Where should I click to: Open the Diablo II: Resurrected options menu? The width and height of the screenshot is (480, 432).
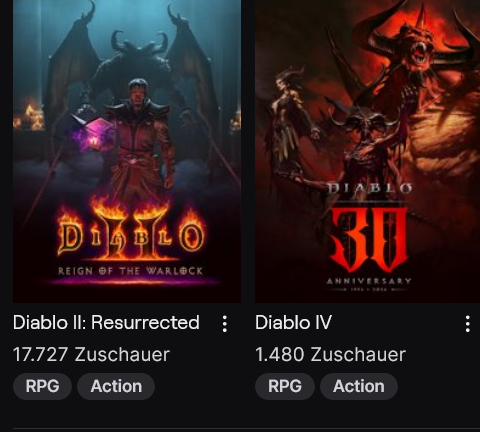click(x=225, y=324)
